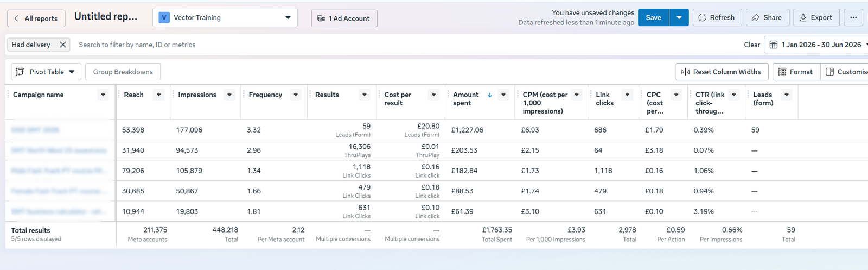Open Impressions column menu arrow
The height and width of the screenshot is (270, 868).
(x=229, y=95)
